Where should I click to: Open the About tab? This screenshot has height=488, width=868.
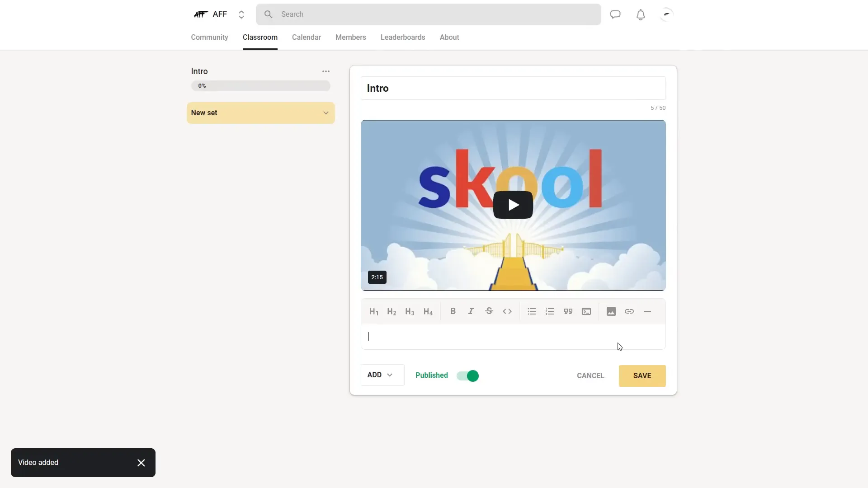point(449,38)
